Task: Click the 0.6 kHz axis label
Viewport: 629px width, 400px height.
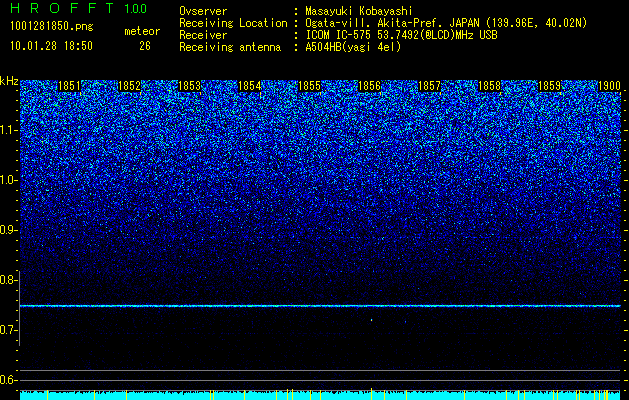Action: 8,380
